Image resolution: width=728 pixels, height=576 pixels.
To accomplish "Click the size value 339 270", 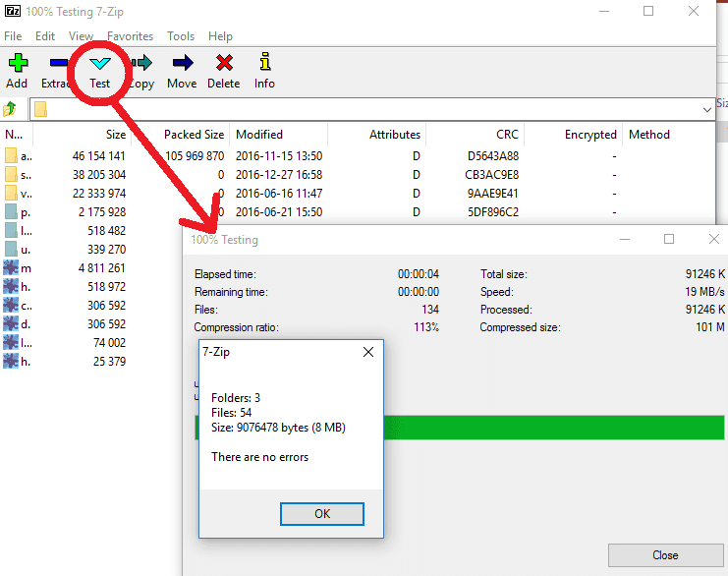I will (x=107, y=250).
